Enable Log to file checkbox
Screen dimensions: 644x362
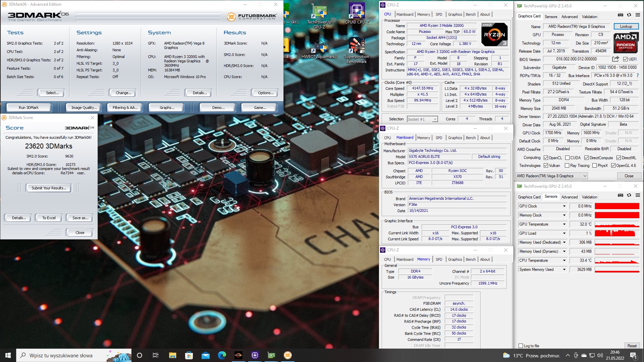pyautogui.click(x=521, y=346)
